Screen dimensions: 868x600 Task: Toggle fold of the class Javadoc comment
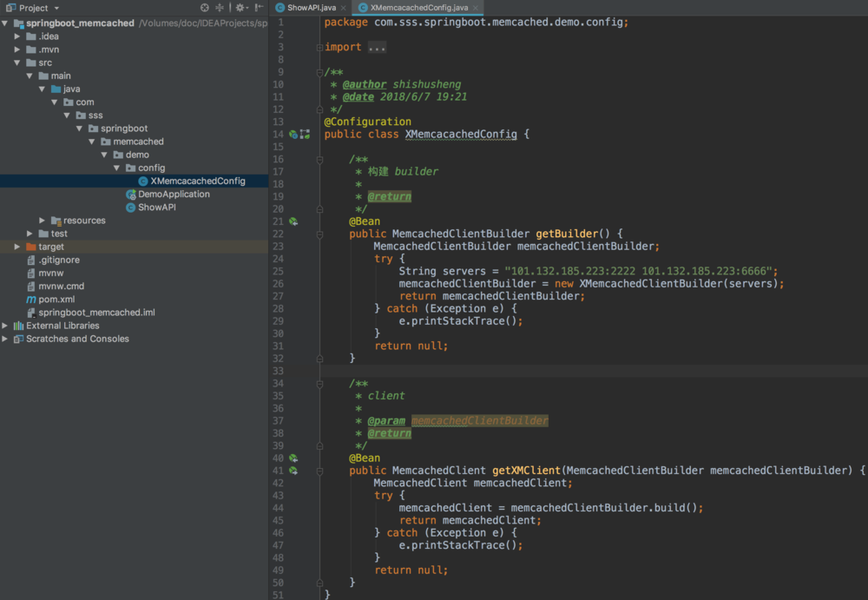pos(319,72)
